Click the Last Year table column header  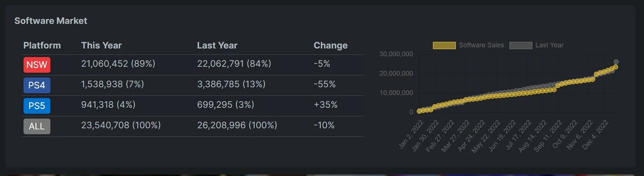(217, 46)
